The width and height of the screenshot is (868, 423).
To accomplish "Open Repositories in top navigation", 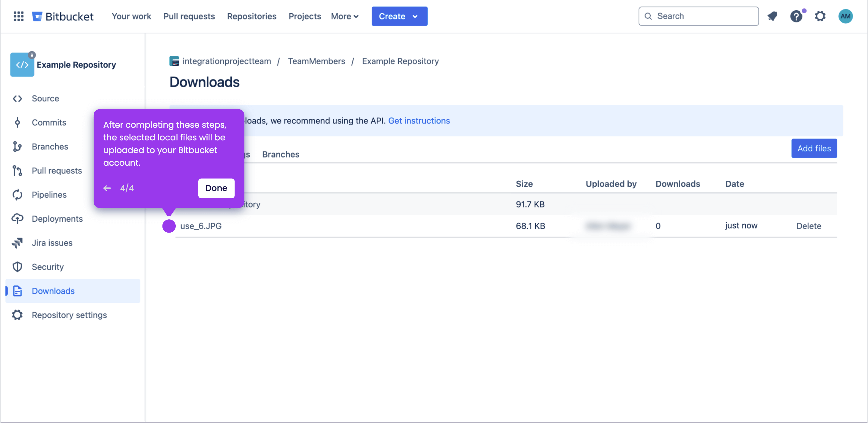I will 252,16.
